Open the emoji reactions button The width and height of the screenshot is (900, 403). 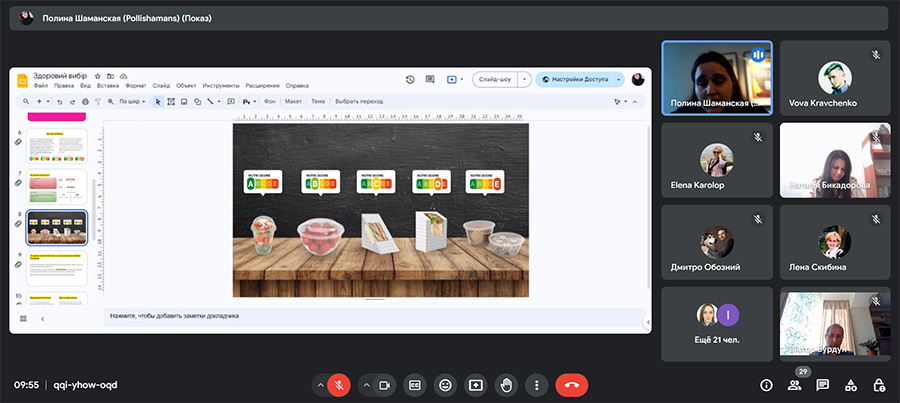tap(445, 385)
